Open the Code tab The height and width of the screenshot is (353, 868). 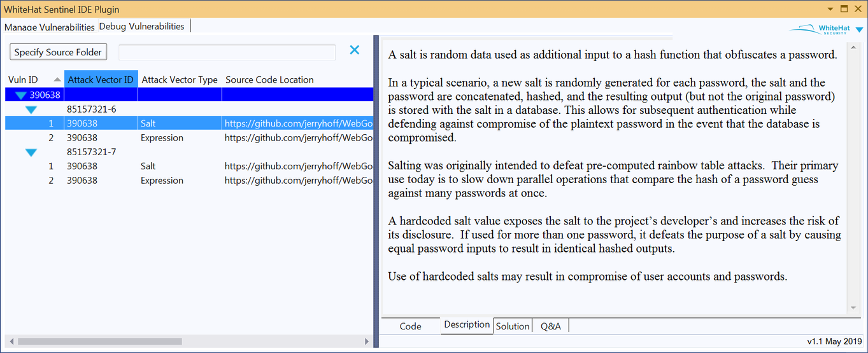[411, 326]
